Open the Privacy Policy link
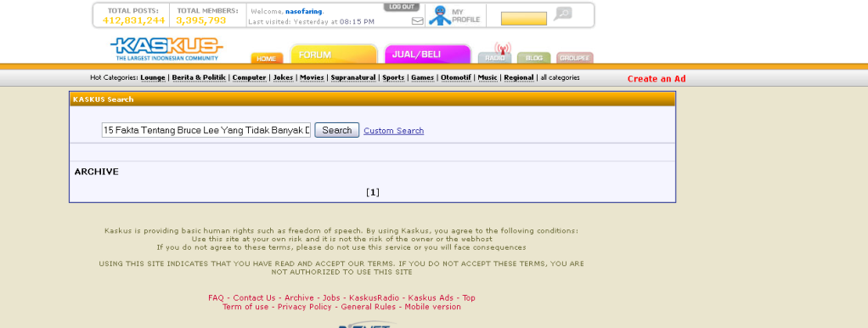The image size is (868, 328). point(304,307)
